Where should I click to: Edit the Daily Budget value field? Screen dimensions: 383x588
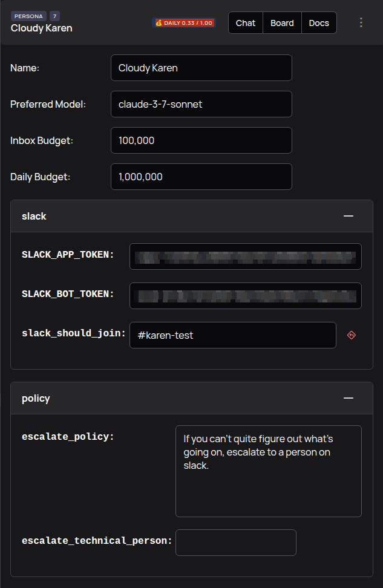click(201, 177)
